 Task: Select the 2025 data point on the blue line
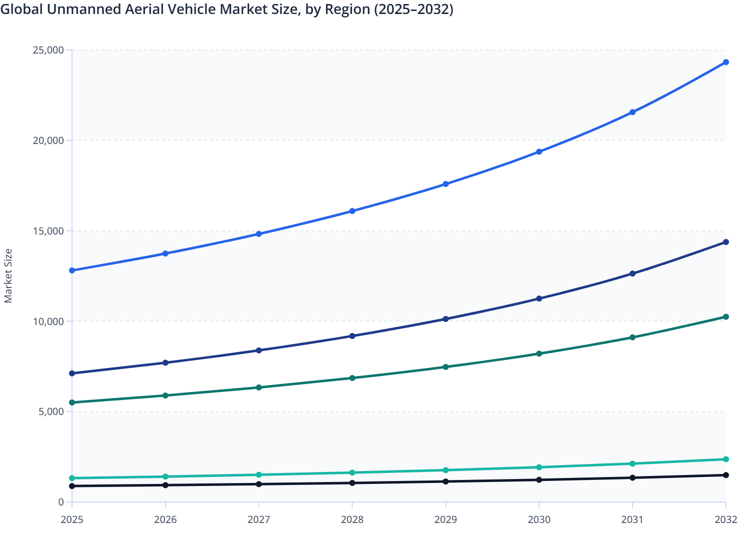(71, 270)
